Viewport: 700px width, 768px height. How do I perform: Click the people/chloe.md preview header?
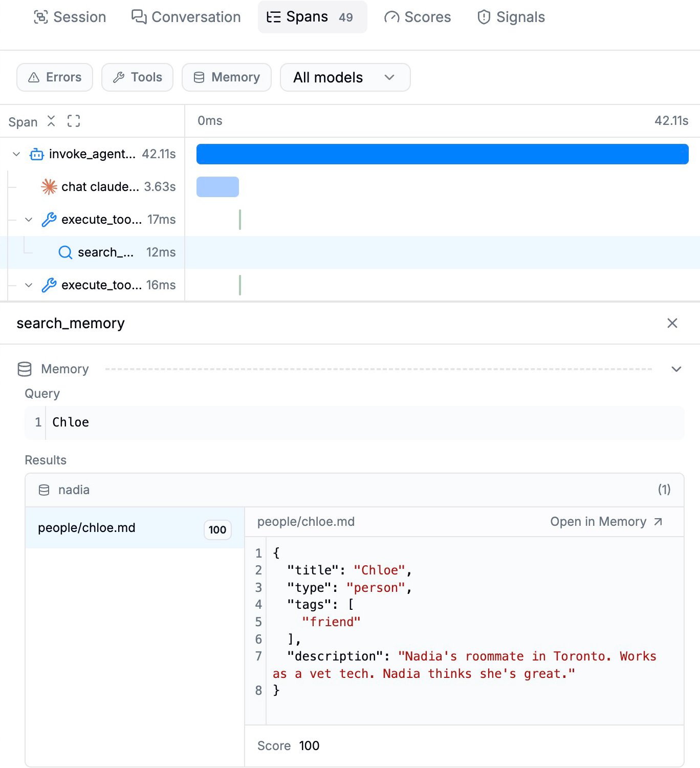point(306,522)
